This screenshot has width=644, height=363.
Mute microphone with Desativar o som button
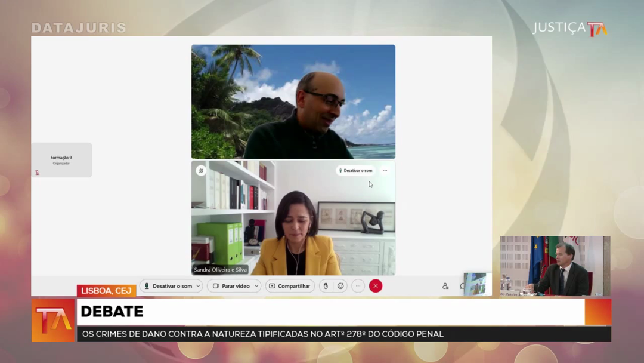tap(168, 286)
